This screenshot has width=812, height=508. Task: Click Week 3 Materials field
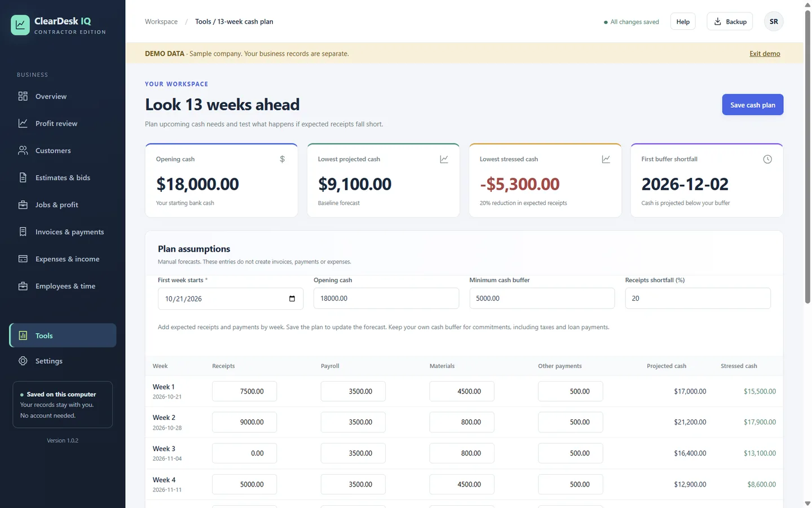462,453
